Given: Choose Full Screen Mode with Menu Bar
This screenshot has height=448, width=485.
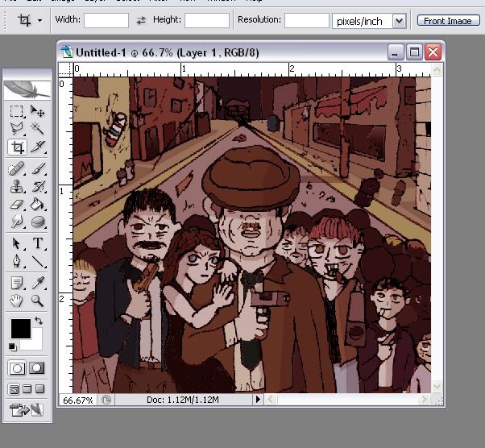Looking at the screenshot, I should (x=27, y=389).
